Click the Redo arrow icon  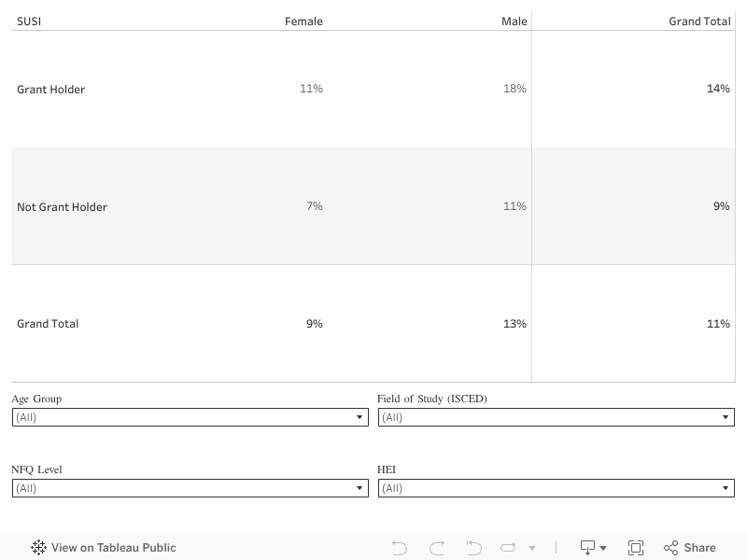(x=436, y=548)
